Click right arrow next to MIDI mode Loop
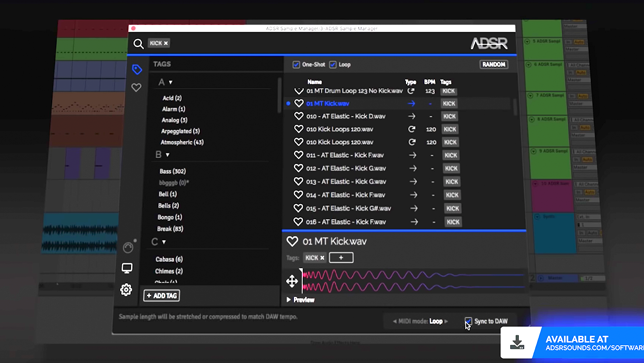The height and width of the screenshot is (363, 644). point(446,321)
